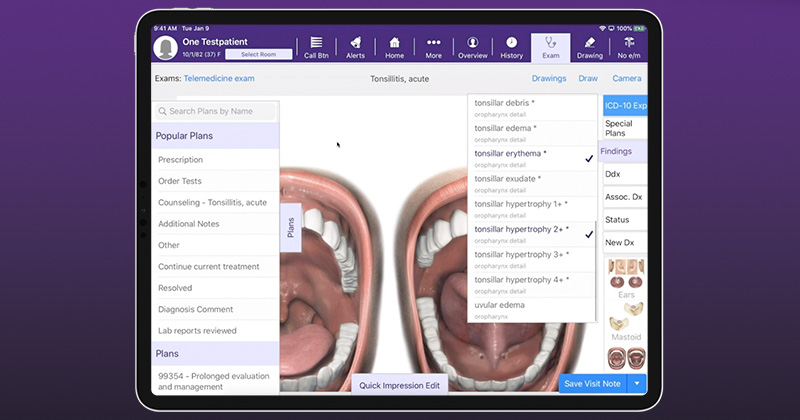Check the tonsillar edema finding

pyautogui.click(x=532, y=133)
